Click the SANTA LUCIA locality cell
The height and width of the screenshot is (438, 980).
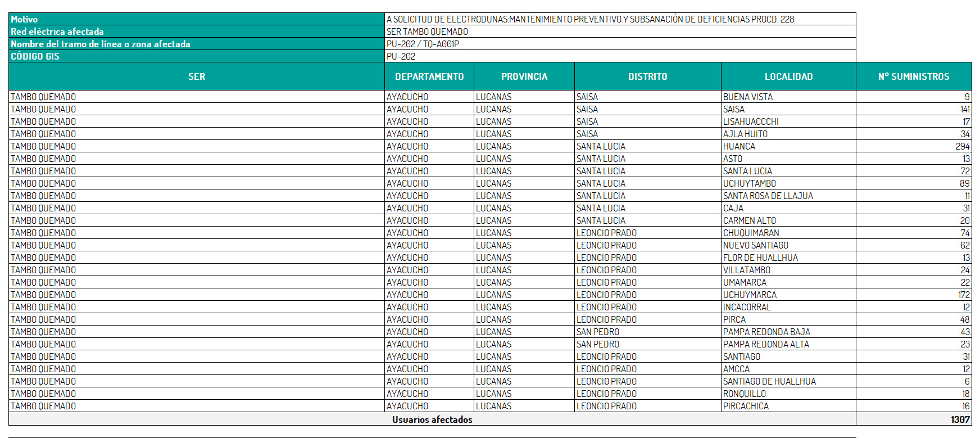pos(788,171)
